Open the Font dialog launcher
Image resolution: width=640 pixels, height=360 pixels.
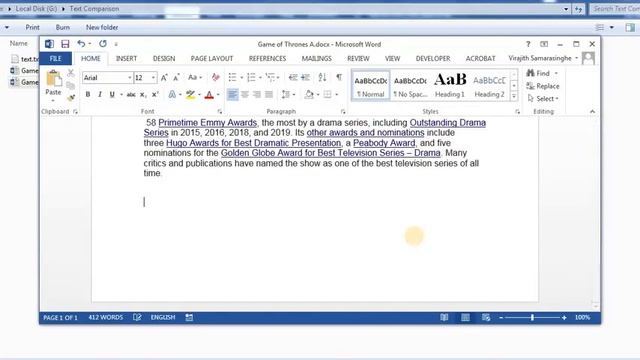220,111
